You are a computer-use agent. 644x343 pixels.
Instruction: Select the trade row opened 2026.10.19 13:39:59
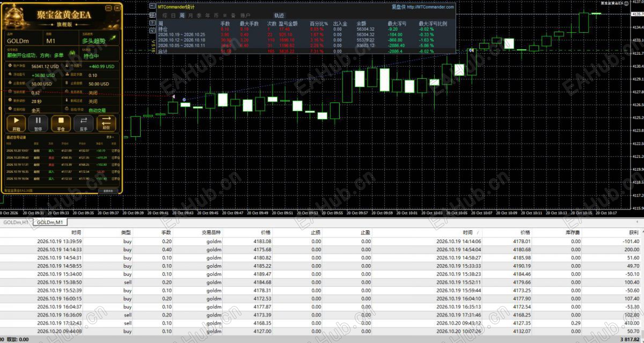point(320,241)
